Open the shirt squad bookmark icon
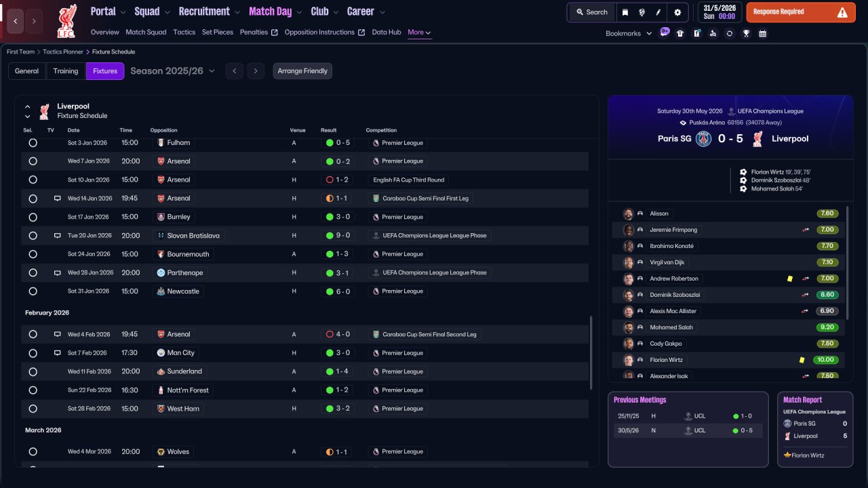 coord(680,33)
